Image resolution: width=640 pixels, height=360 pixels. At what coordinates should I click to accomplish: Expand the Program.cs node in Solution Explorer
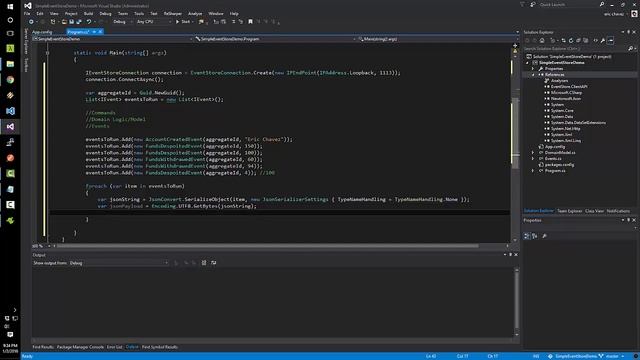(x=533, y=171)
